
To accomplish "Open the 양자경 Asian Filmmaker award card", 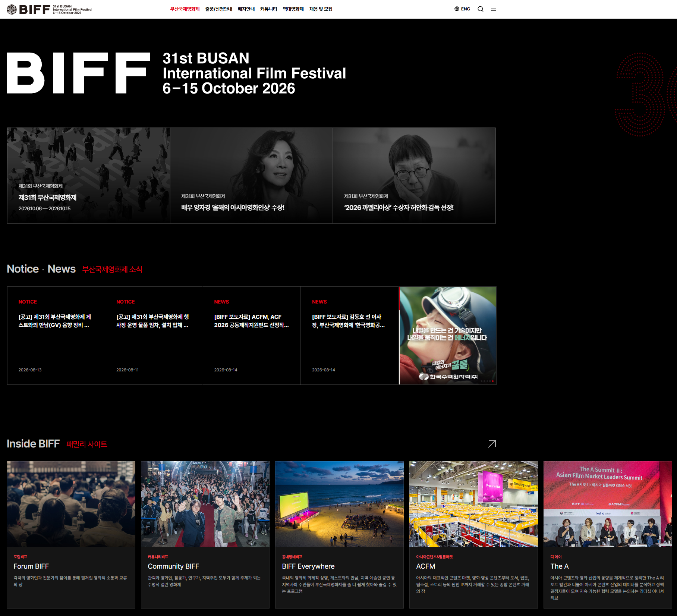I will tap(251, 176).
